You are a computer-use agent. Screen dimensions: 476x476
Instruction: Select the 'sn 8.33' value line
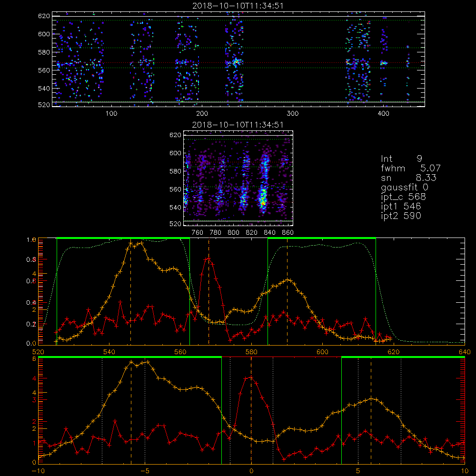click(x=408, y=178)
